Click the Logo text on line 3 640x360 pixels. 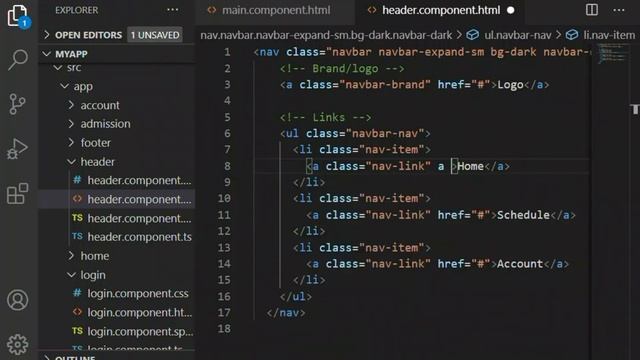click(510, 84)
